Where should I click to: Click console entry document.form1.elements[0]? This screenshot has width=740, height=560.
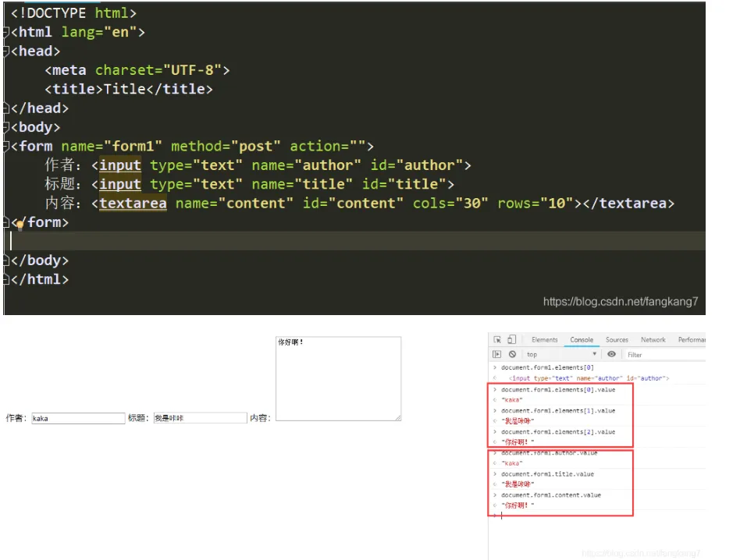click(x=547, y=367)
